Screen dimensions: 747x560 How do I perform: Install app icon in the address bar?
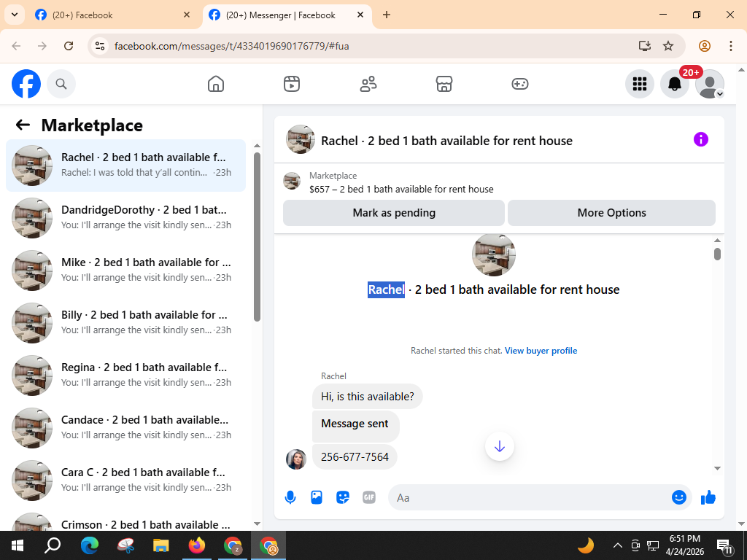[645, 46]
